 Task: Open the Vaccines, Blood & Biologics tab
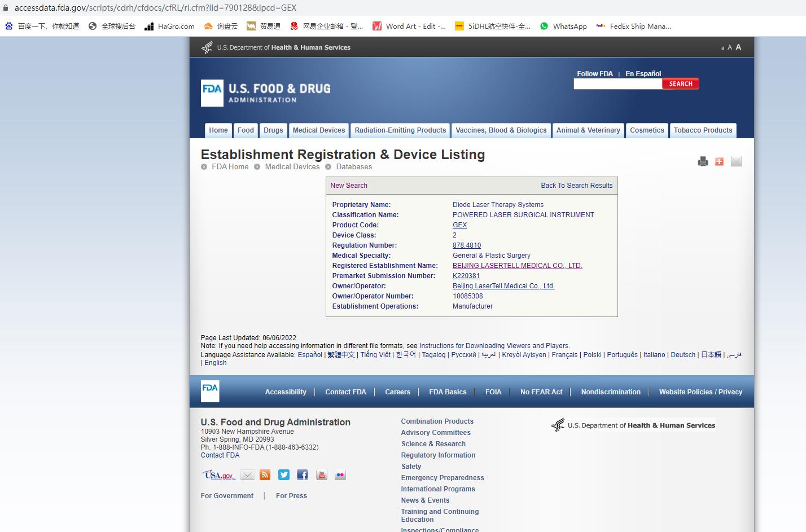coord(501,130)
